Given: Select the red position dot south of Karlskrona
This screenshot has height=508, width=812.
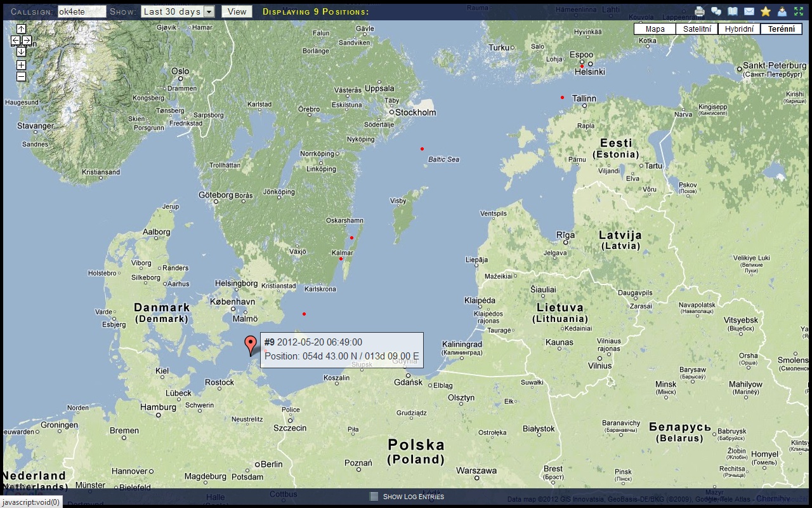Looking at the screenshot, I should 304,314.
